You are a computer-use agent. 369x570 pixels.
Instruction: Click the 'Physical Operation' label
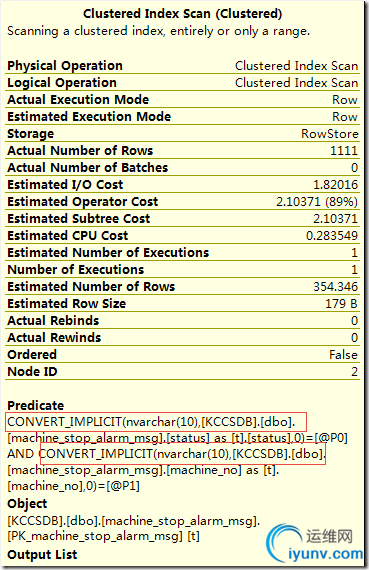[x=65, y=65]
